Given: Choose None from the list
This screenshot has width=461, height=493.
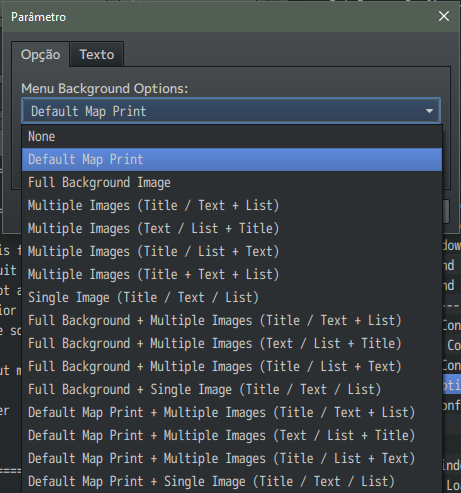Looking at the screenshot, I should tap(232, 137).
